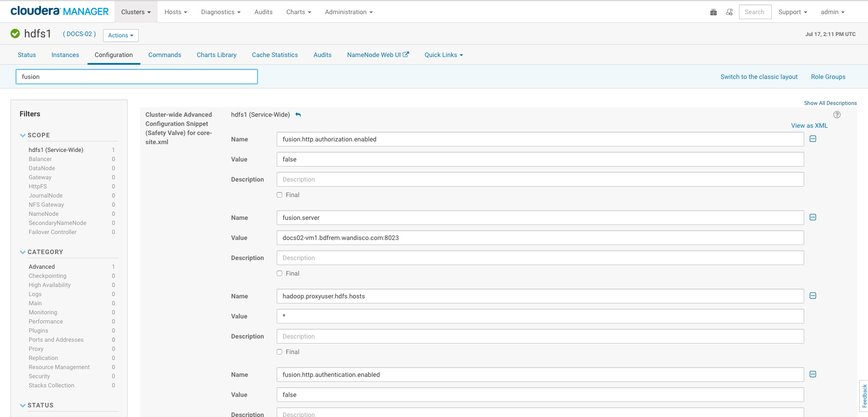The width and height of the screenshot is (868, 417).
Task: Open the Actions dropdown for hdfs1
Action: (x=120, y=35)
